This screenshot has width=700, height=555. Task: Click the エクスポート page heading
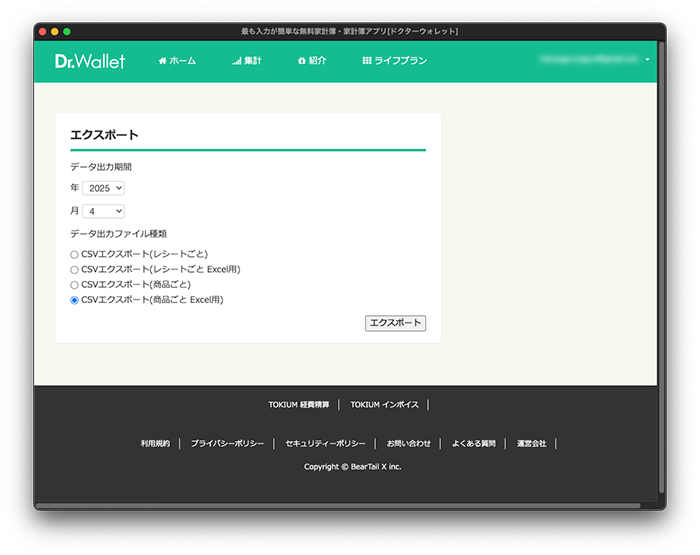tap(104, 135)
